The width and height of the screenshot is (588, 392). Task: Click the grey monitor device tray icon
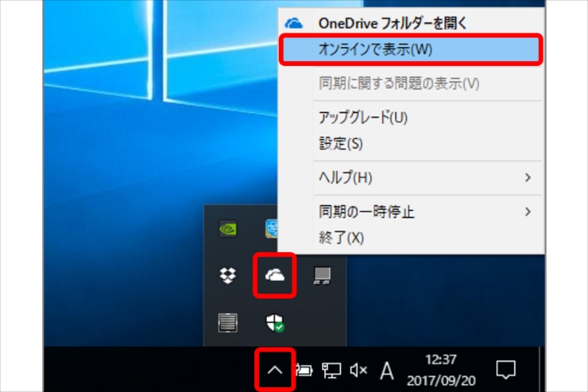click(322, 276)
